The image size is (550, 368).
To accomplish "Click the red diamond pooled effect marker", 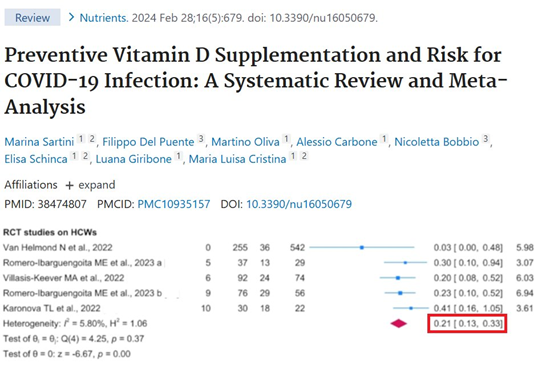I will 399,323.
